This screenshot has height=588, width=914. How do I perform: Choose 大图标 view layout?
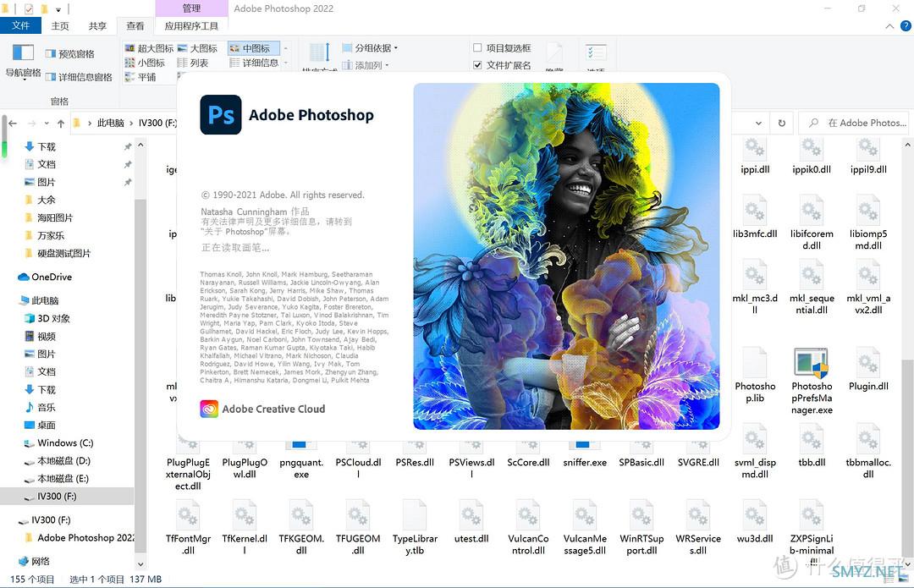pyautogui.click(x=197, y=47)
